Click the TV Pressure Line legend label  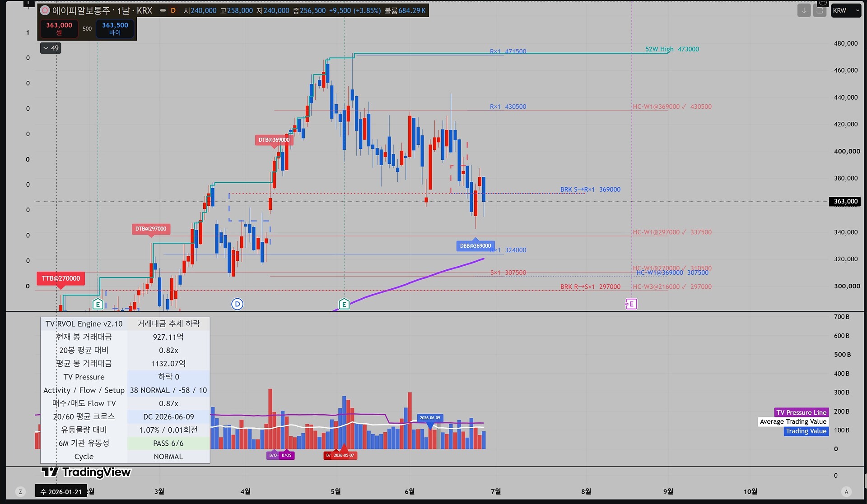point(802,412)
